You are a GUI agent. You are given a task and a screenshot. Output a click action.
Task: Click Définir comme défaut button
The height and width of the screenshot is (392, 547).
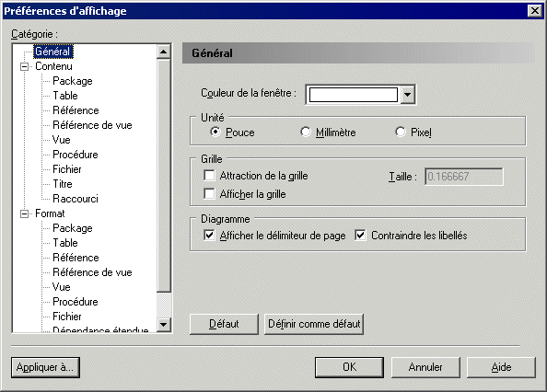pos(314,324)
